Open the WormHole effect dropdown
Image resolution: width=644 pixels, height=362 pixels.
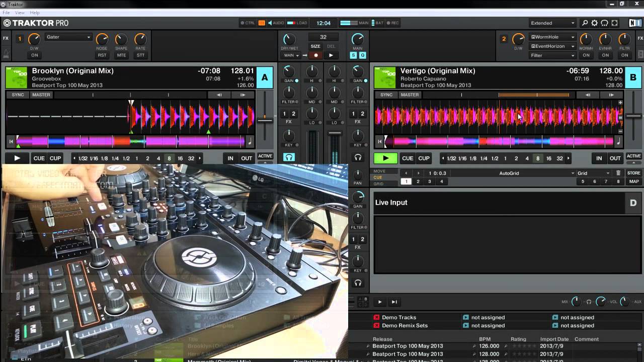pos(552,37)
